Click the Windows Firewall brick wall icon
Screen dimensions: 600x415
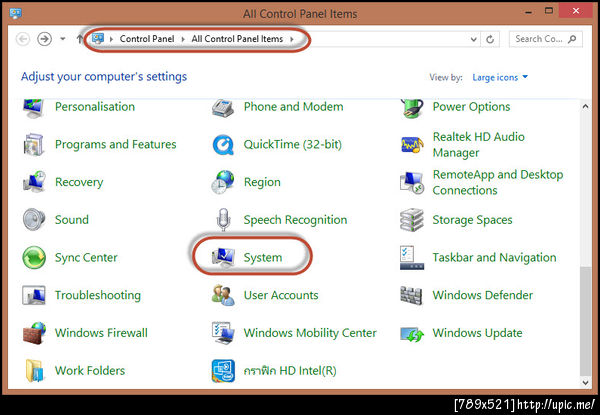coord(34,333)
